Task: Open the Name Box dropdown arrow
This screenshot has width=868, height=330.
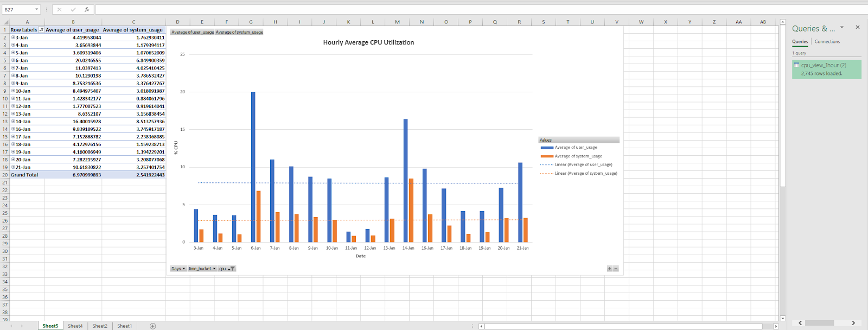Action: coord(37,10)
